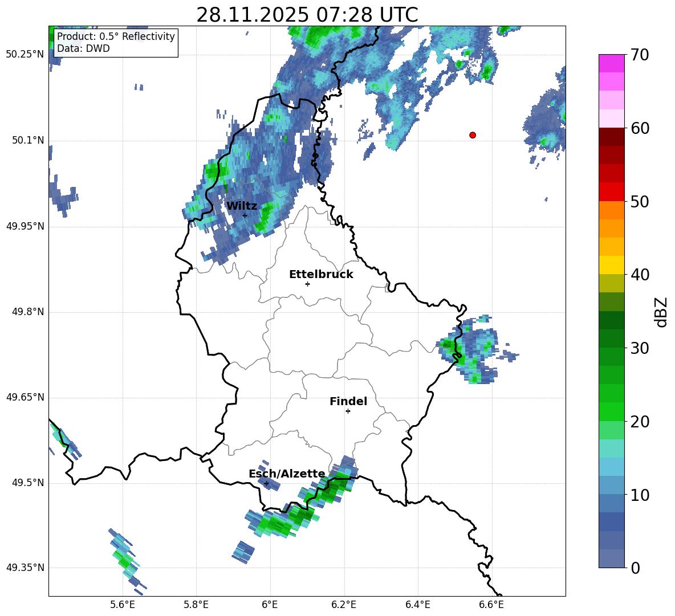This screenshot has height=616, width=675.
Task: Pick the bright green colorbar swatch at 20 dBZ
Action: click(611, 411)
